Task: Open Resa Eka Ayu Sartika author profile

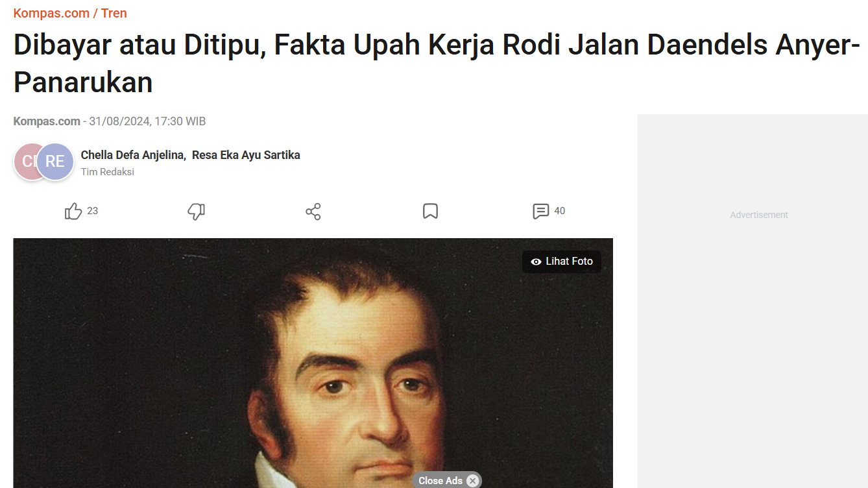Action: 246,155
